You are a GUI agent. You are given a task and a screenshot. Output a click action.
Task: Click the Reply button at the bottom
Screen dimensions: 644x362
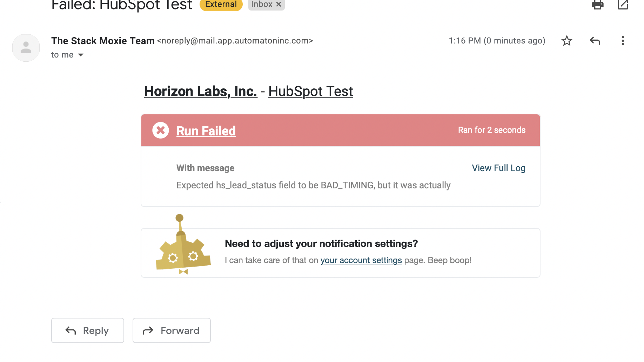pos(87,330)
